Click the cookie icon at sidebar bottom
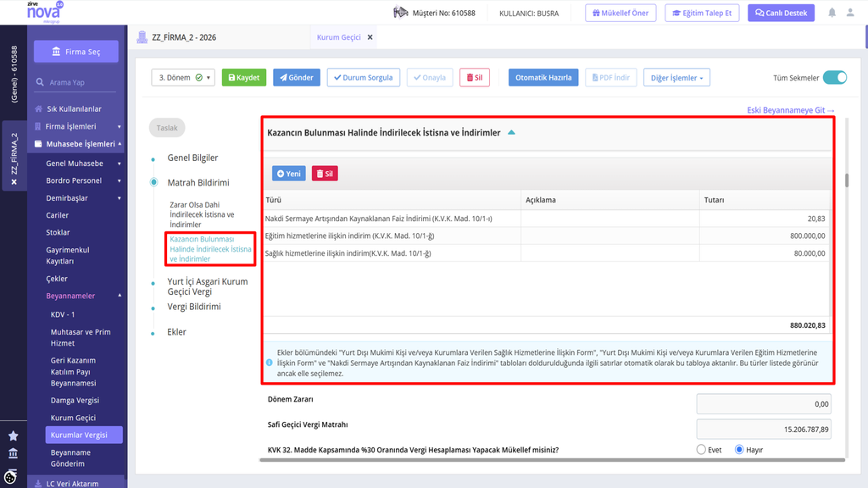 click(10, 477)
